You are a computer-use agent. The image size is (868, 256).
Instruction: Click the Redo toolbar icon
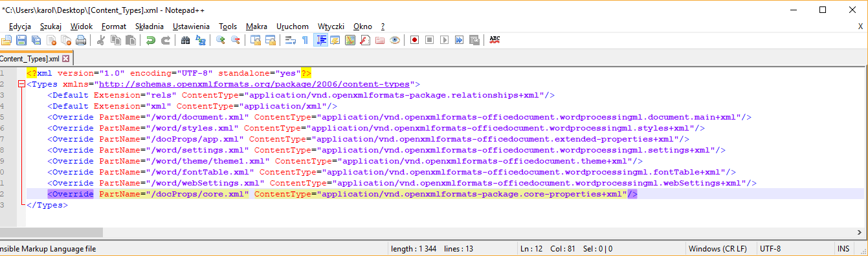pyautogui.click(x=166, y=40)
